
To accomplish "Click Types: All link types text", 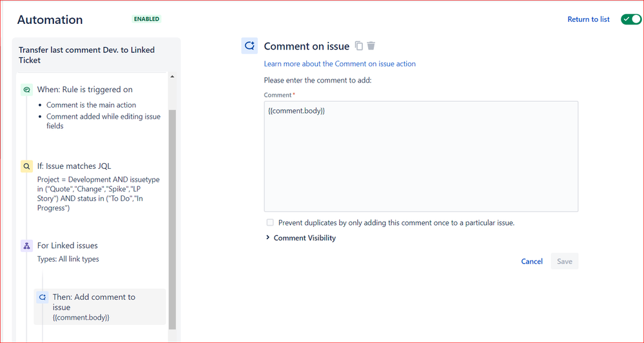I will 68,259.
